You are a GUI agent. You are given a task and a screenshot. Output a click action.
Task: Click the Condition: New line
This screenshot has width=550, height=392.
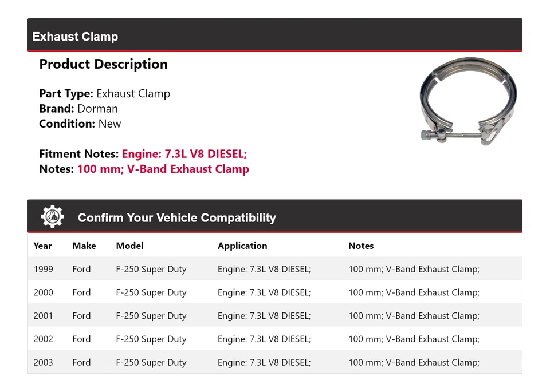(80, 124)
